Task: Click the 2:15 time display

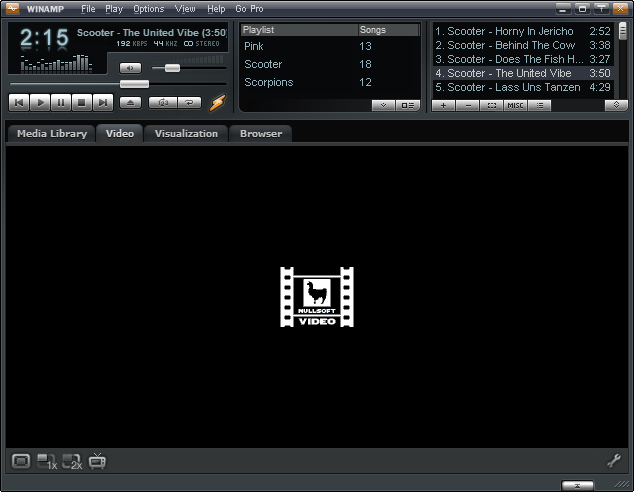Action: point(44,38)
